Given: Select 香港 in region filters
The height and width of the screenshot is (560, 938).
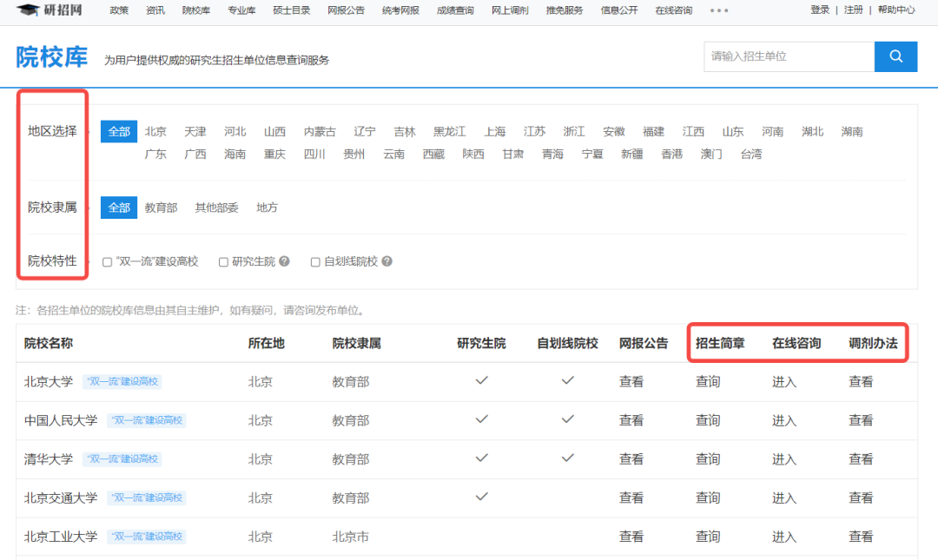Looking at the screenshot, I should (670, 154).
